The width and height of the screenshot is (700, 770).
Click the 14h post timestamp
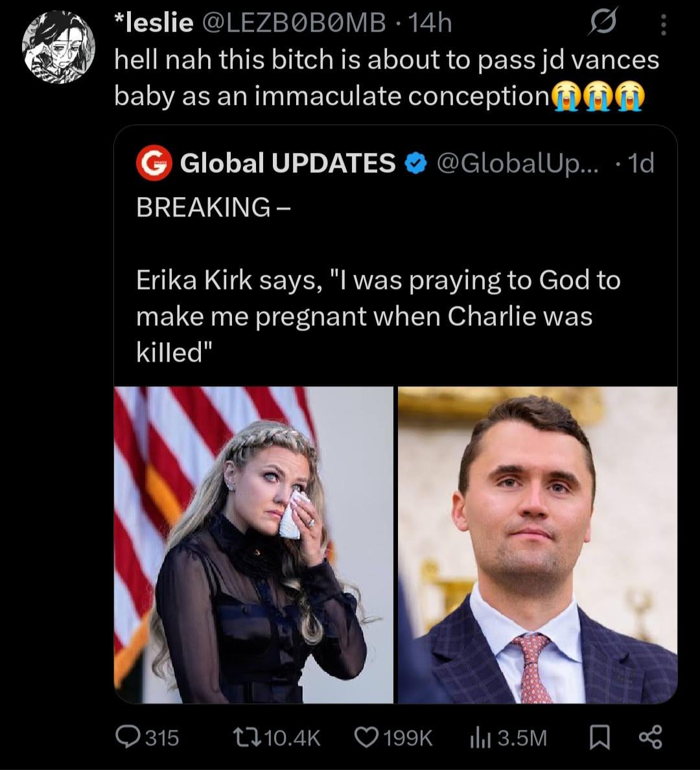[x=431, y=24]
